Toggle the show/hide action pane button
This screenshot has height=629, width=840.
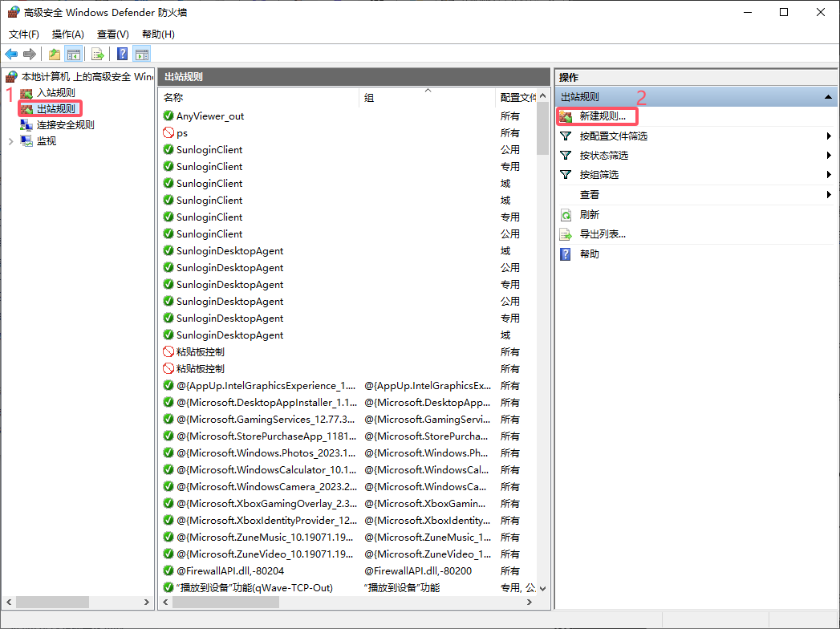[142, 54]
